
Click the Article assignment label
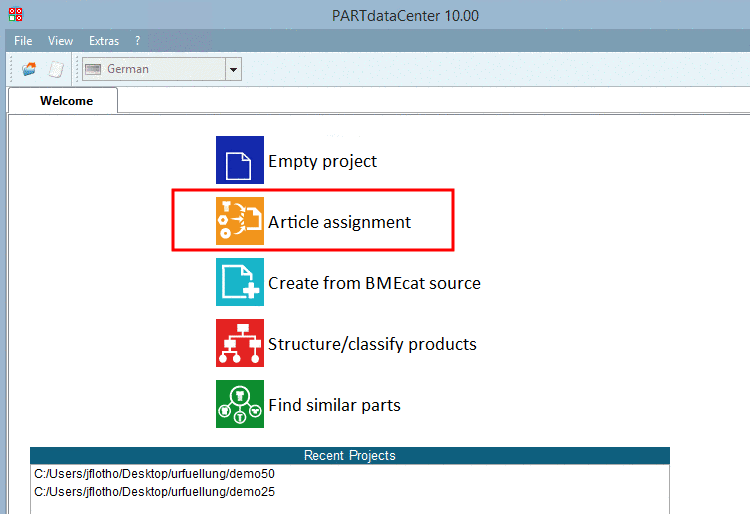pyautogui.click(x=339, y=222)
